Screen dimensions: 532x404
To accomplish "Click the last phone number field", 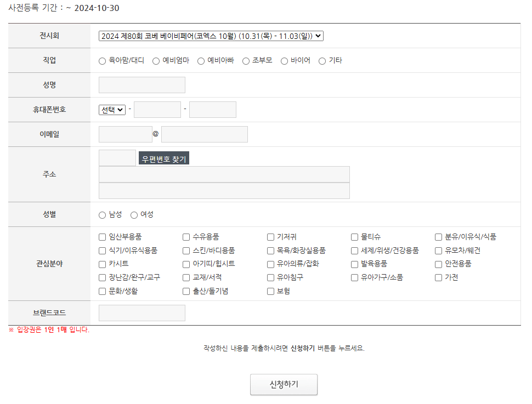I will [x=213, y=110].
